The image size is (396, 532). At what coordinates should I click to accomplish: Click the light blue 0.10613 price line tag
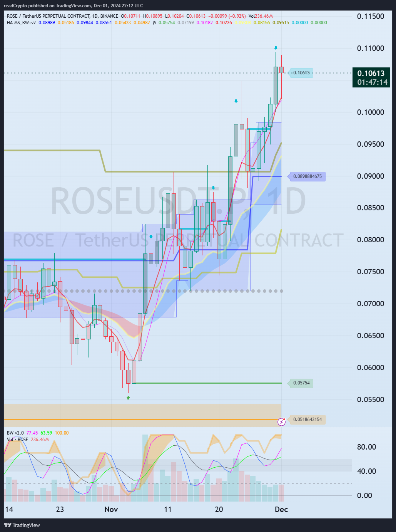pyautogui.click(x=301, y=73)
